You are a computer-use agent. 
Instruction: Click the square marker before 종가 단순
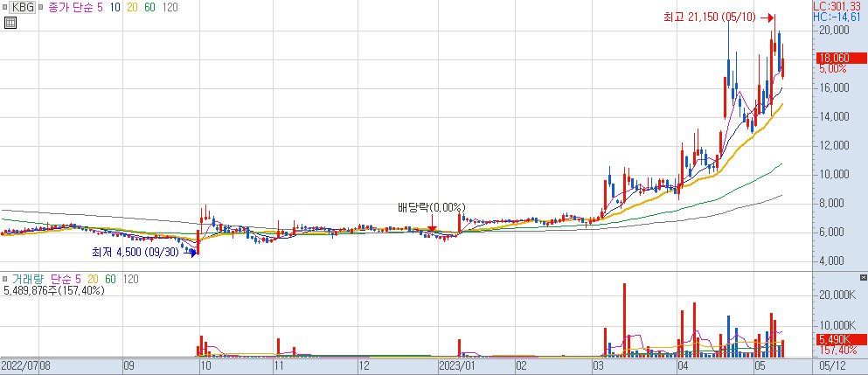click(41, 8)
